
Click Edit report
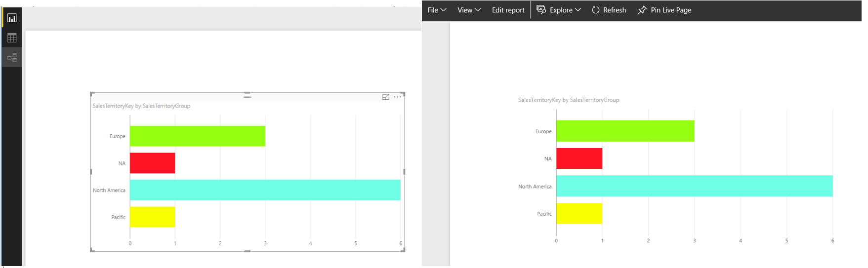508,10
